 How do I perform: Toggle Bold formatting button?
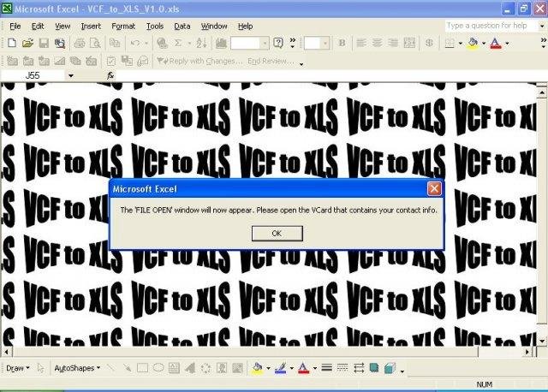pyautogui.click(x=342, y=43)
